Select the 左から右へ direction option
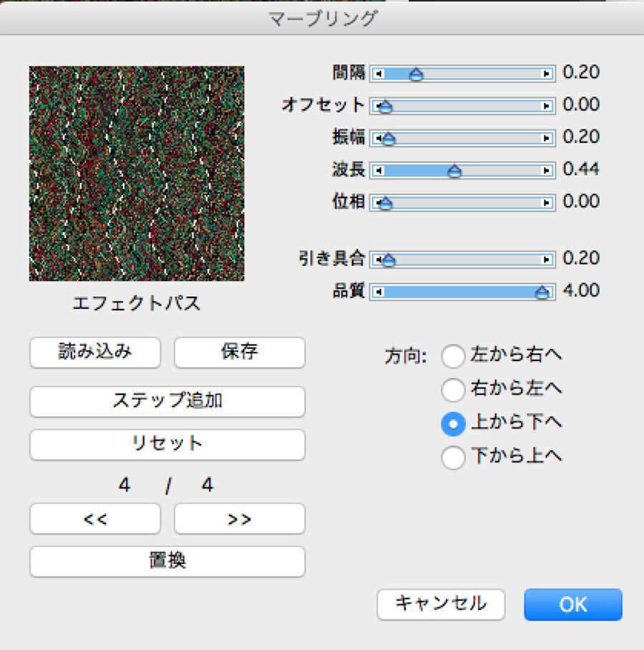This screenshot has height=650, width=644. 453,355
